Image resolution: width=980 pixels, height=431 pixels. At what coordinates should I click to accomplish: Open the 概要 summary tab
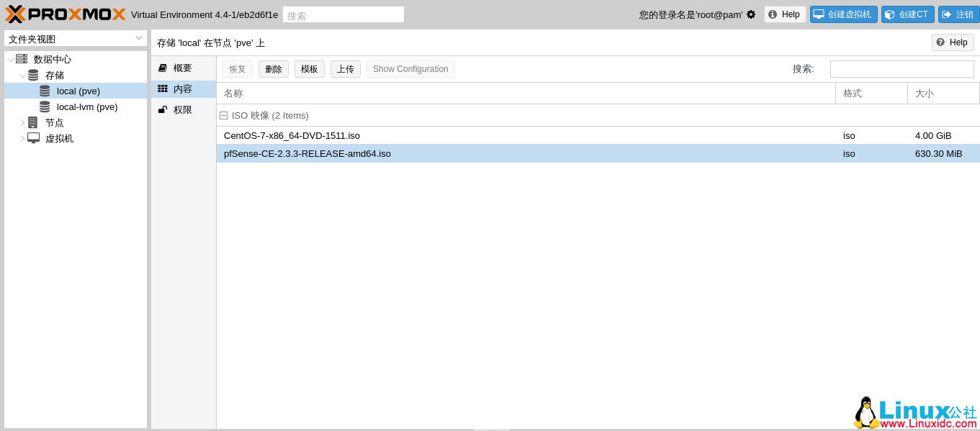[x=184, y=68]
